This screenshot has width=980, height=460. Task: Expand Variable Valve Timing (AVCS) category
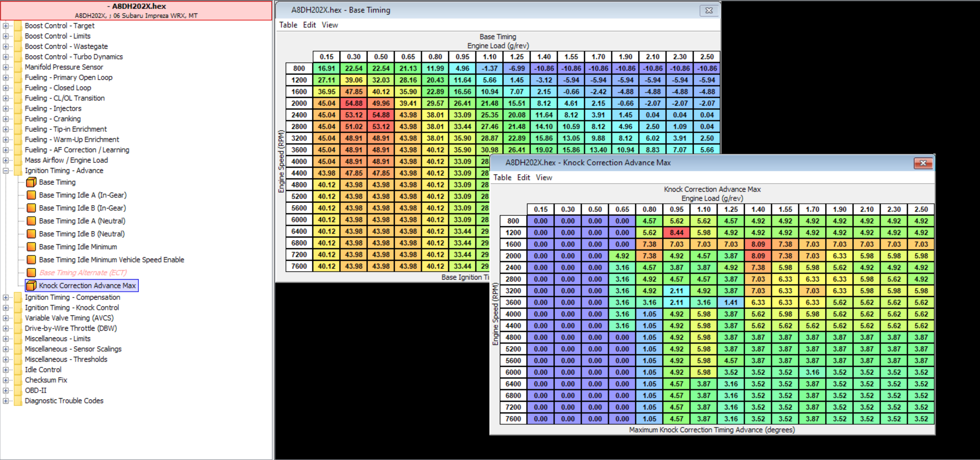[x=6, y=318]
